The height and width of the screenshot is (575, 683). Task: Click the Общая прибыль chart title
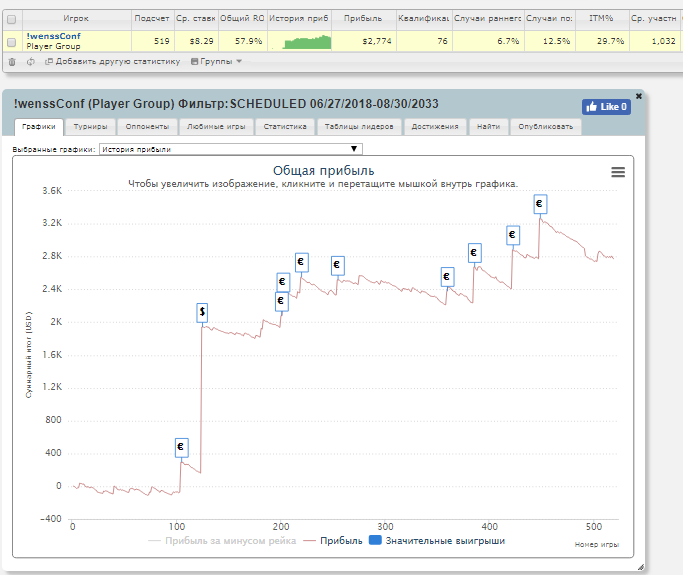pos(324,171)
